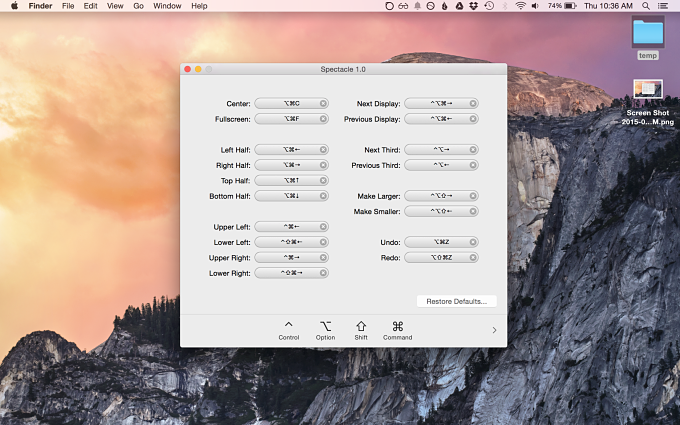Select the temp folder on desktop
This screenshot has width=680, height=425.
pyautogui.click(x=648, y=33)
